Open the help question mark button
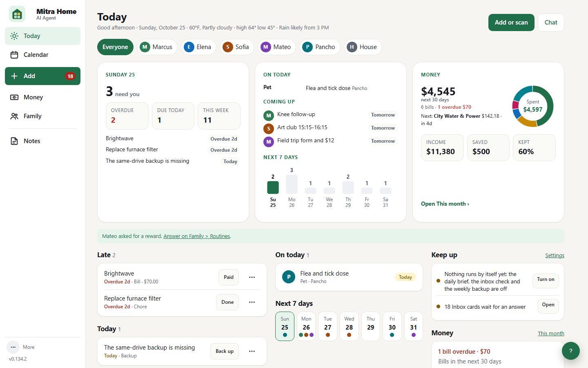Screen dimensions: 588x368 571,351
